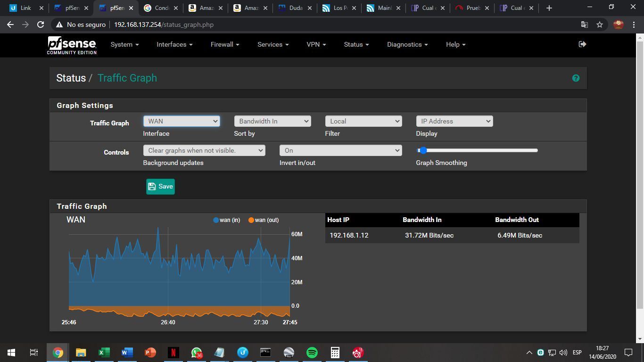Bookmark this page with the star icon
The width and height of the screenshot is (644, 362).
600,25
